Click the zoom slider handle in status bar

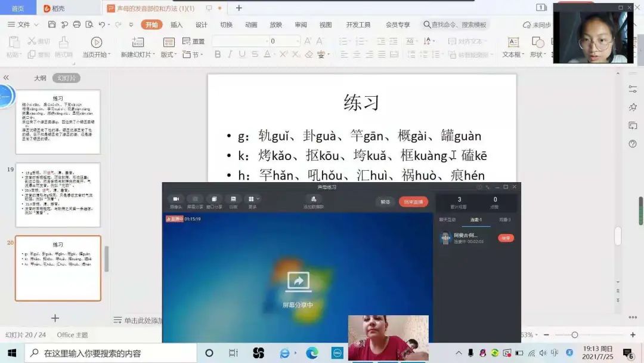574,335
